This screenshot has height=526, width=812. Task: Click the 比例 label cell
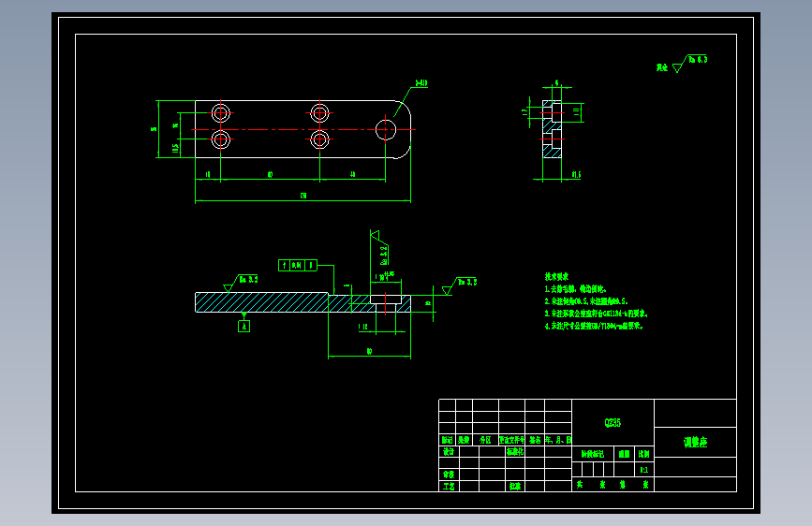click(643, 454)
